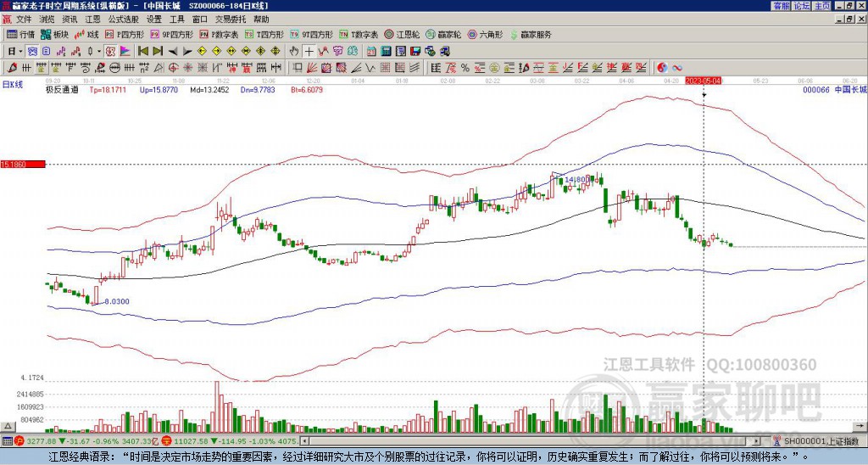Open 赢家服务 service
The height and width of the screenshot is (465, 868).
(x=531, y=34)
